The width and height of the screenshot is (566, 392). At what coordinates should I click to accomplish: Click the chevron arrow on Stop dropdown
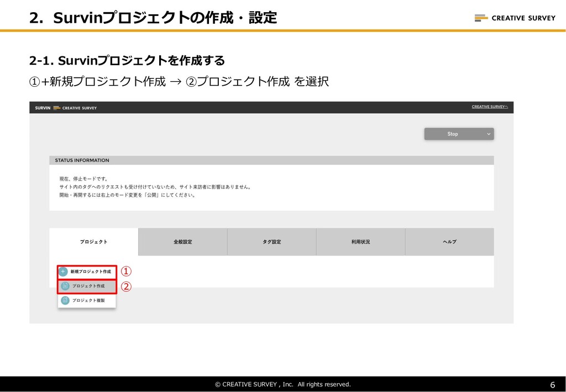(489, 134)
